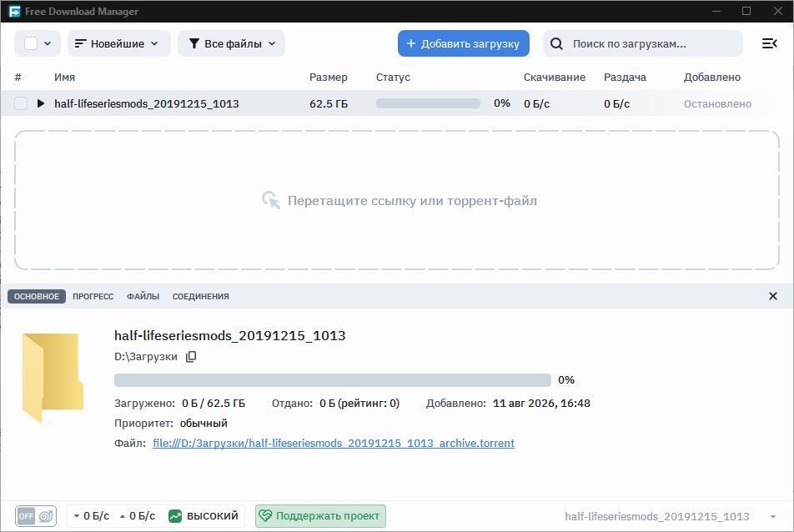Toggle the snail mode OFF switch
794x532 pixels.
35,516
